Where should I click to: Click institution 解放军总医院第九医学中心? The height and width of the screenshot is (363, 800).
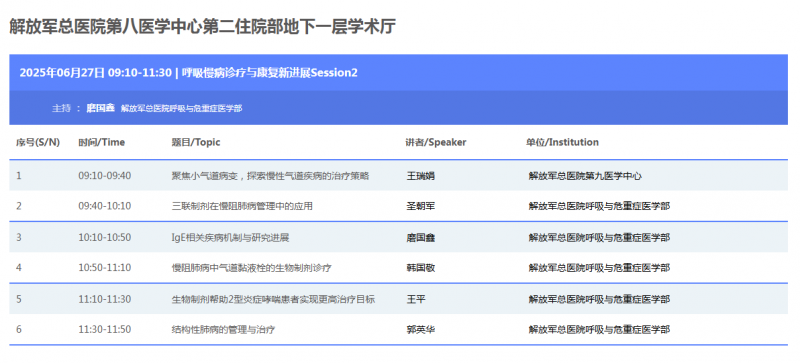point(585,176)
